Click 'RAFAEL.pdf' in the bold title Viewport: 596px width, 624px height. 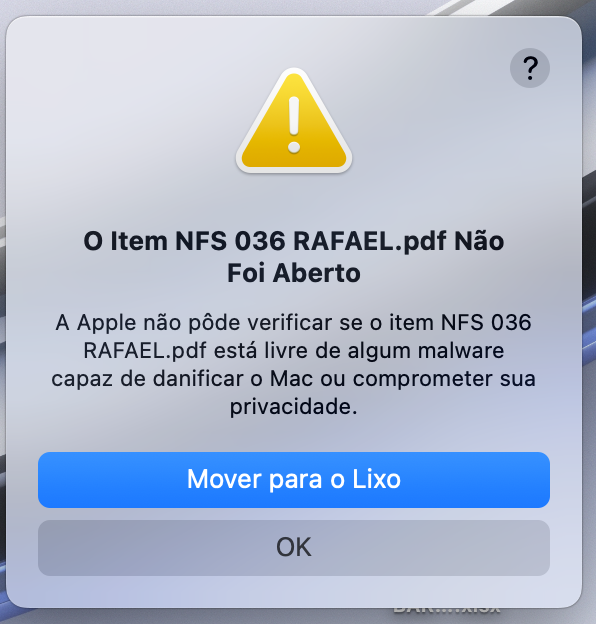[x=370, y=241]
